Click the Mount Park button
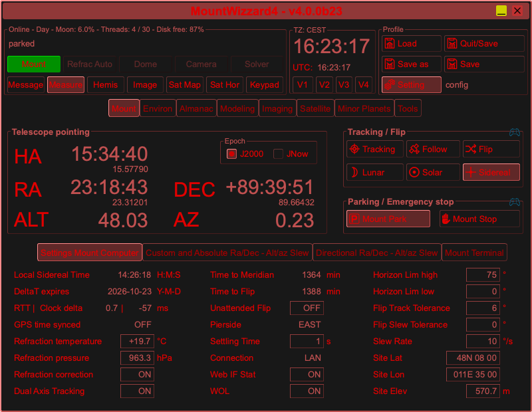 [388, 219]
